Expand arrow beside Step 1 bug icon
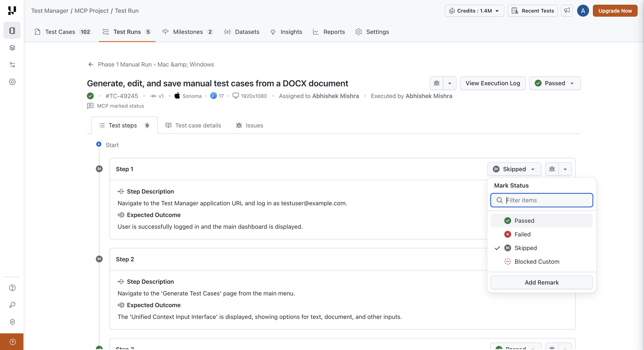 (565, 169)
